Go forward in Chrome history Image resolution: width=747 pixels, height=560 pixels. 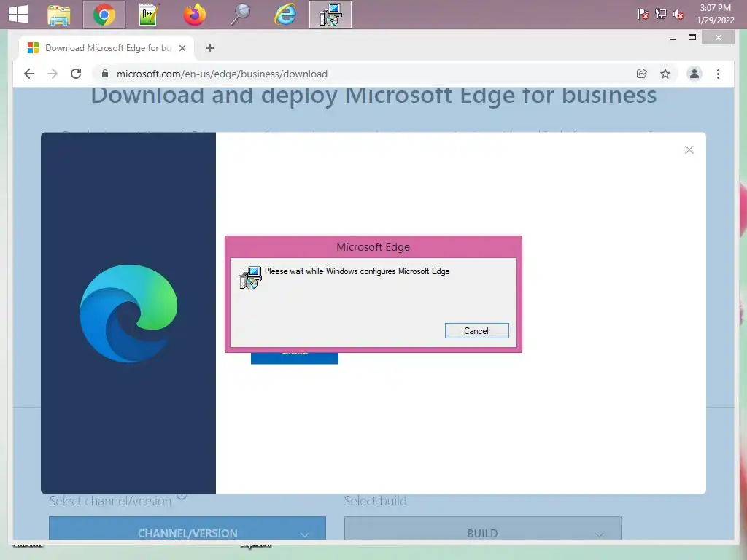tap(53, 74)
